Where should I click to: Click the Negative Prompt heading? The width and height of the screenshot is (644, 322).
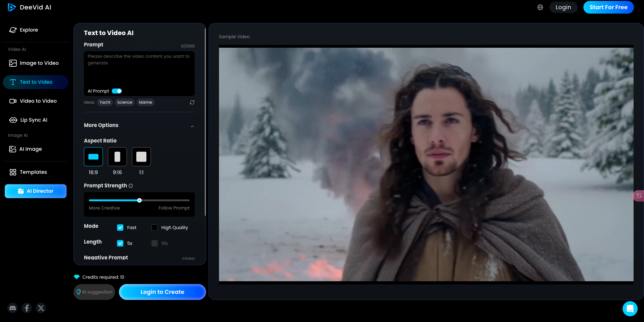pos(106,258)
